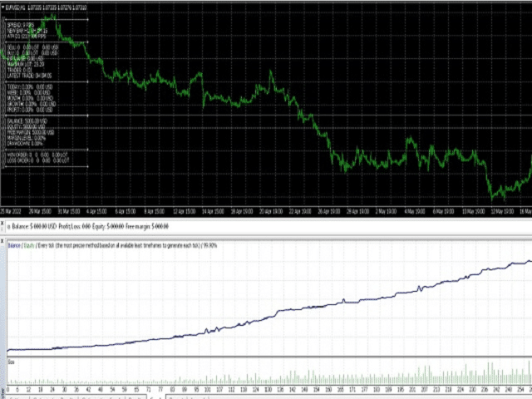Open the Settings tab in tester

[17, 397]
